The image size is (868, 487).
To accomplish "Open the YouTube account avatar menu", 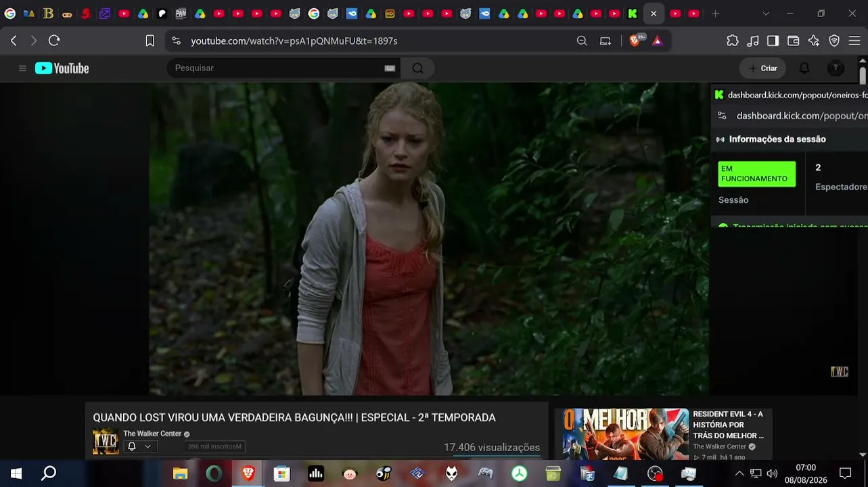I will [836, 68].
